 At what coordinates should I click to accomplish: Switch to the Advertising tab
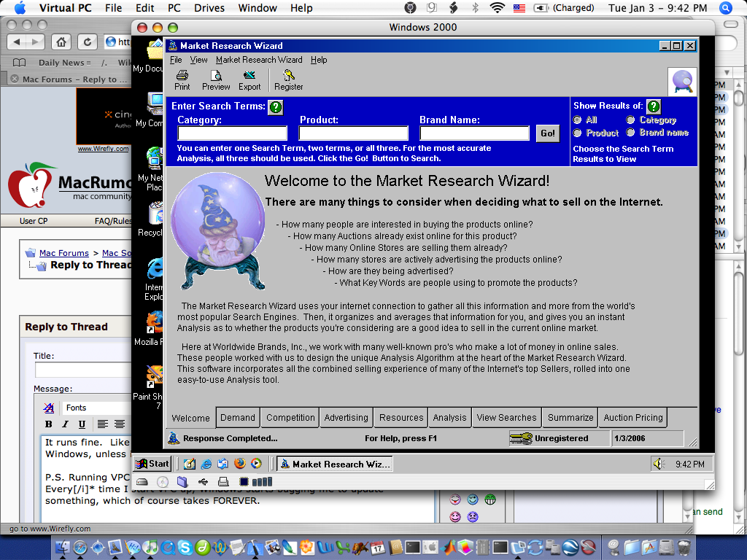click(347, 418)
